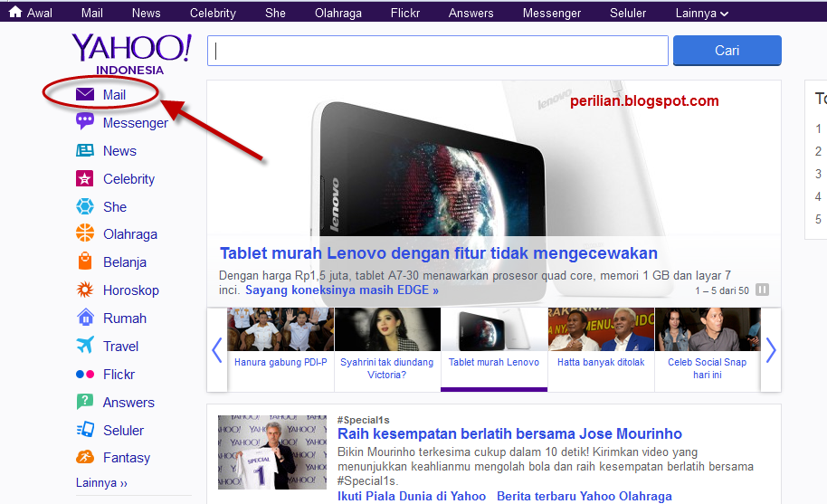Open Mail in the top navigation bar
827x504 pixels.
[91, 14]
